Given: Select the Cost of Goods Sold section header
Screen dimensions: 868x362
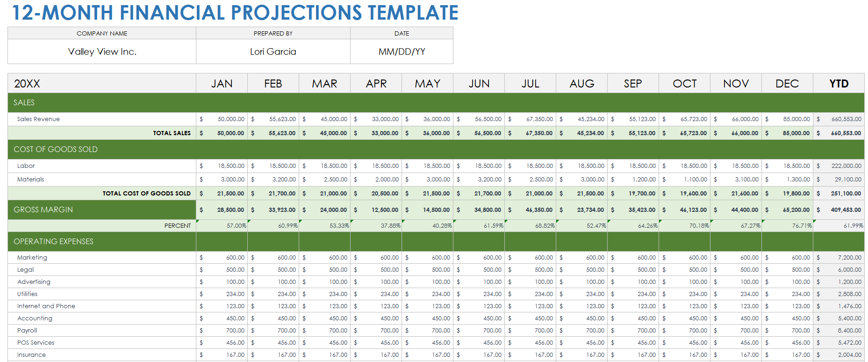Looking at the screenshot, I should (x=56, y=149).
